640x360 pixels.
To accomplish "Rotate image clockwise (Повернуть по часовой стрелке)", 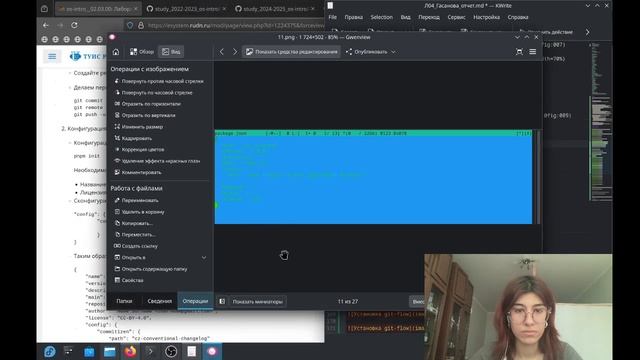I will (153, 93).
